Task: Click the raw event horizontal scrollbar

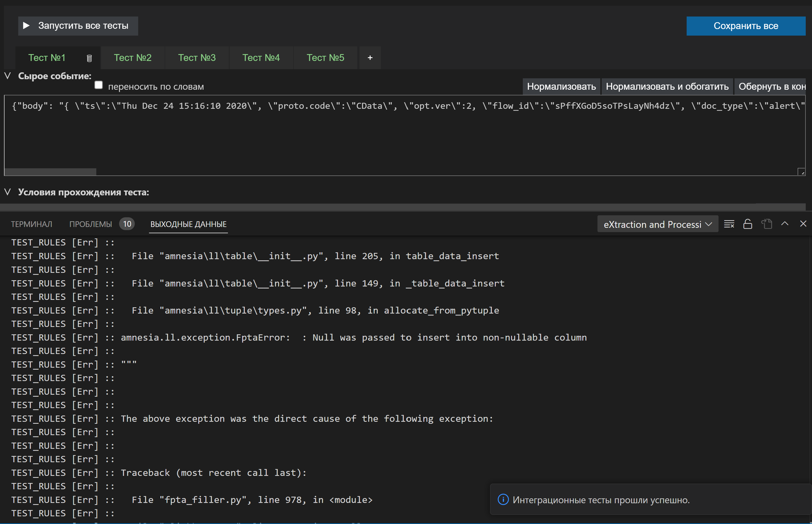Action: click(x=50, y=172)
